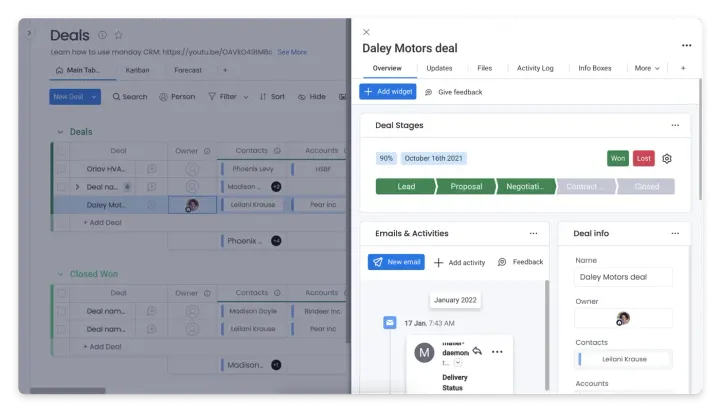720x412 pixels.
Task: Tick the checkbox of the Closed Won Leilani Krause row
Action: [61, 329]
